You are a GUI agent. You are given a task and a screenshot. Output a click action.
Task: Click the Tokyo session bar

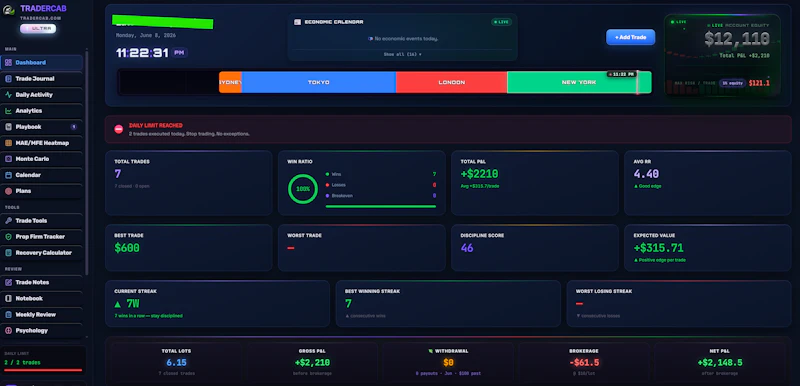coord(318,82)
